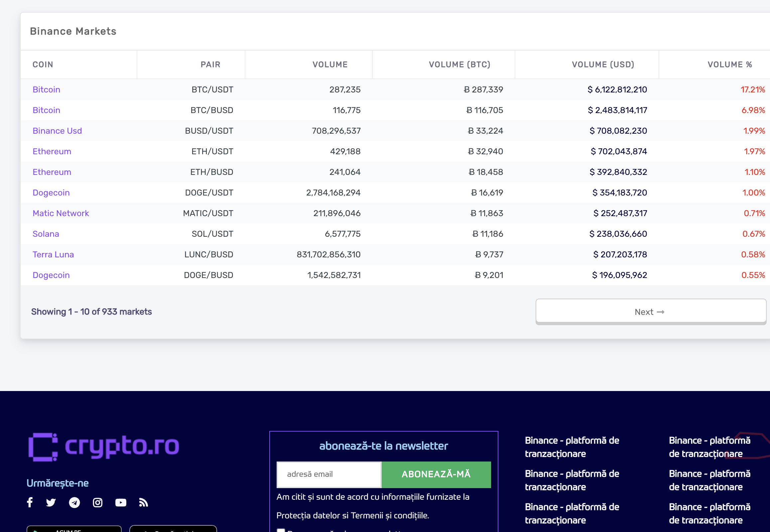
Task: Click the 708,296,537 volume value
Action: pos(336,131)
